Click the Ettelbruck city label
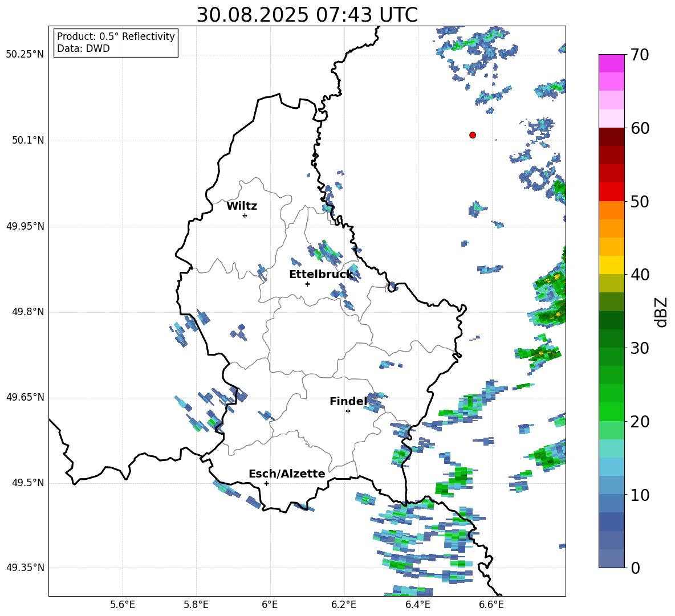 pyautogui.click(x=321, y=275)
